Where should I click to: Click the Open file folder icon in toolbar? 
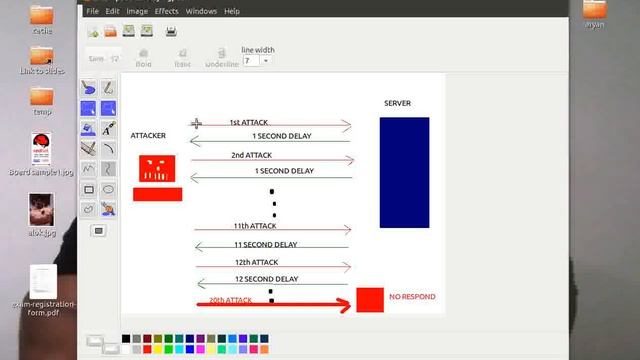(x=110, y=31)
